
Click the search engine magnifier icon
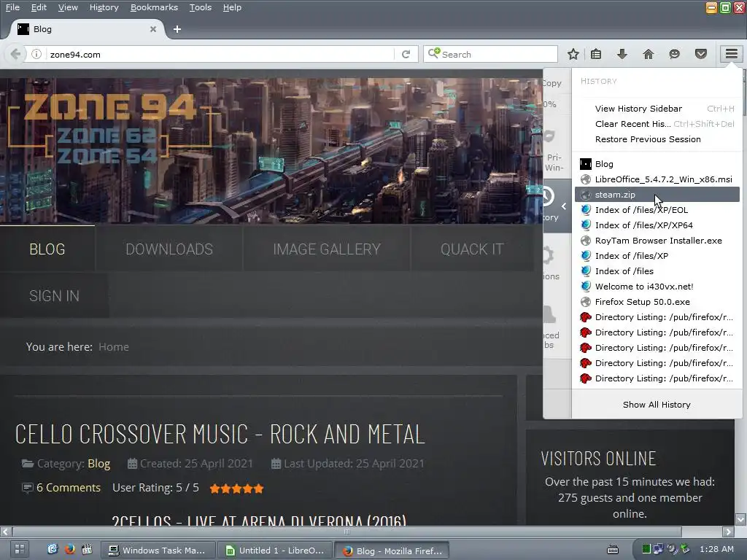pyautogui.click(x=433, y=53)
